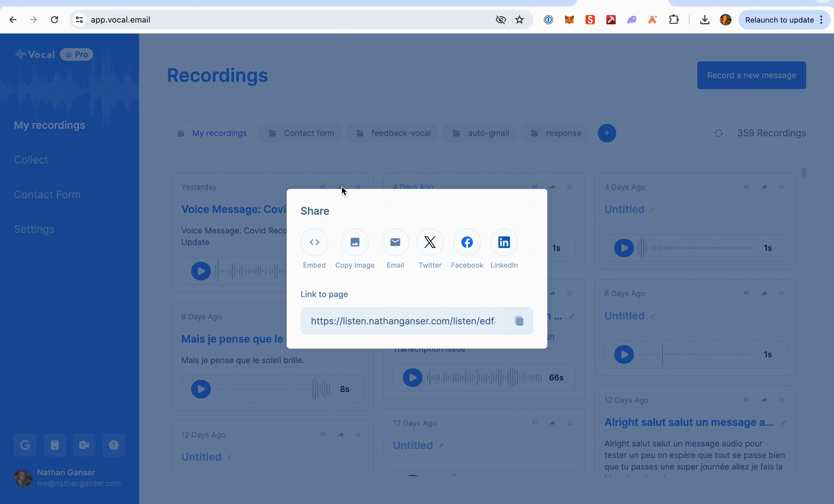Share the right-column 4 Days Ago Untitled recording
This screenshot has width=834, height=504.
click(764, 187)
